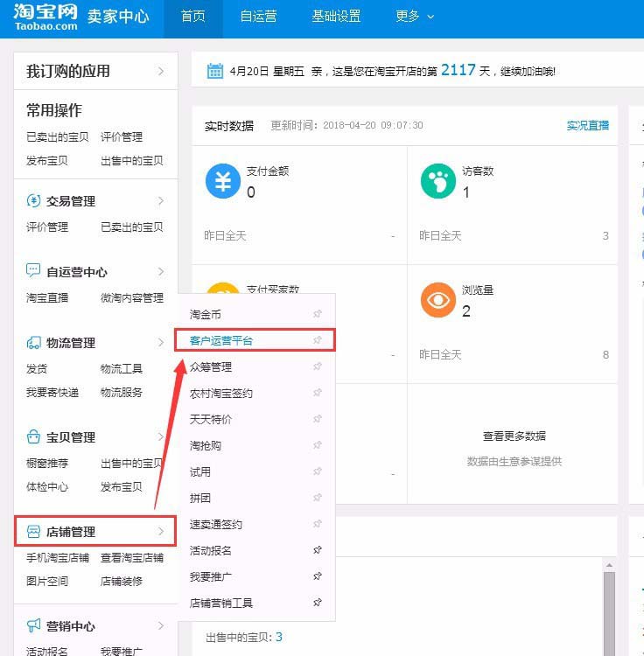Click the calendar icon beside 4月20日

(215, 71)
